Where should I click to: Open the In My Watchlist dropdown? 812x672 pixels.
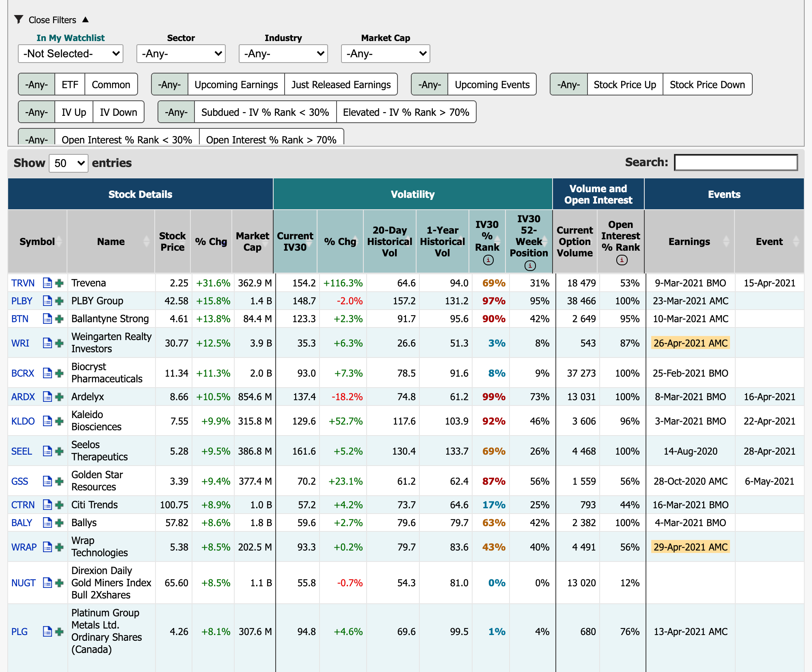click(x=71, y=54)
